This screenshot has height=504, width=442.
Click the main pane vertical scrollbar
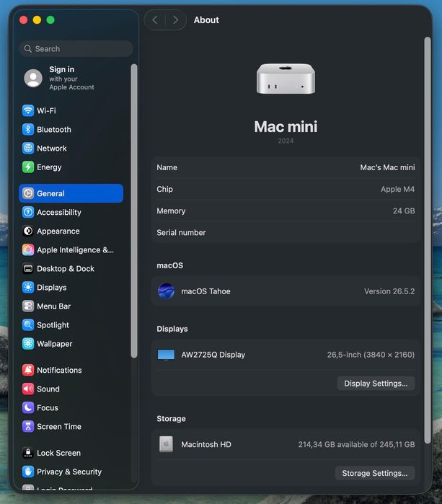point(427,240)
